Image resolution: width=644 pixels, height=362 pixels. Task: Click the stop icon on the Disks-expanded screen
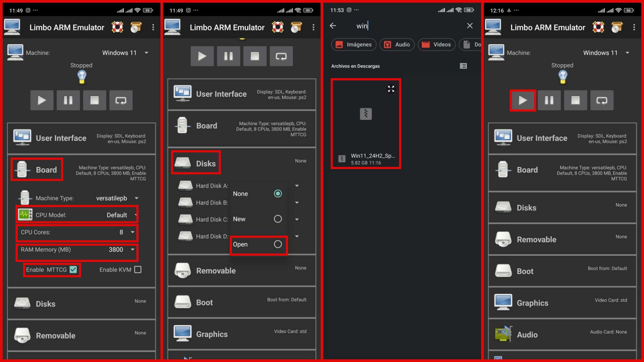pyautogui.click(x=255, y=56)
